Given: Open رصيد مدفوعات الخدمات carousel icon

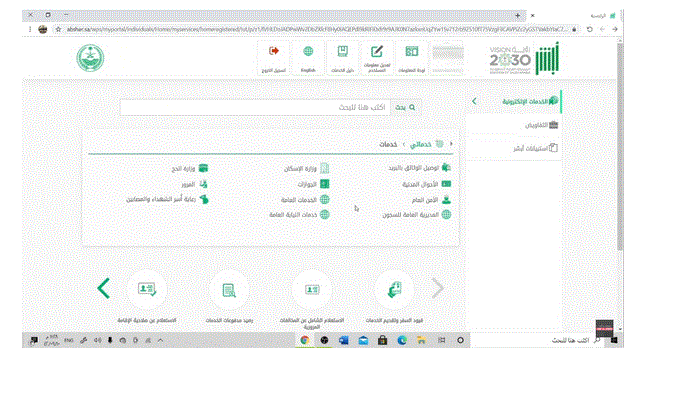Looking at the screenshot, I should pos(229,289).
